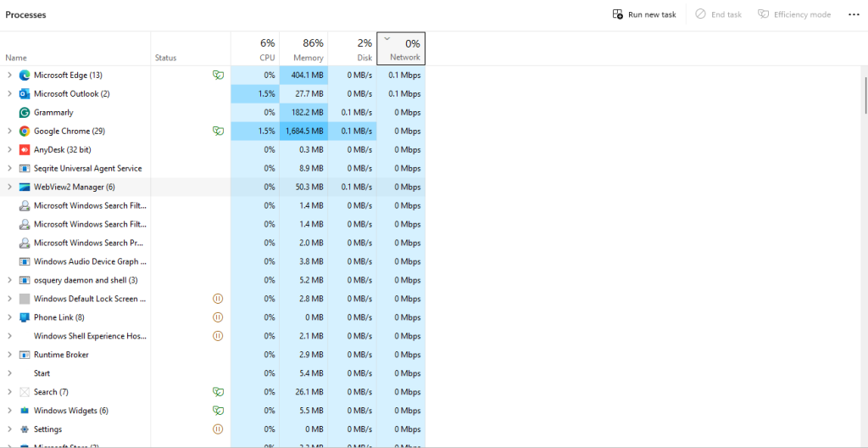
Task: Click efficiency leaf icon for Google Chrome
Action: coord(218,132)
